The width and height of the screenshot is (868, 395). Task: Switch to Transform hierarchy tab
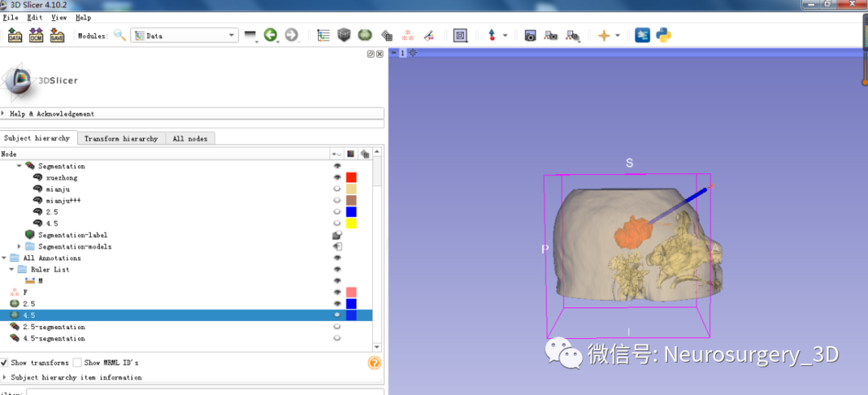121,139
